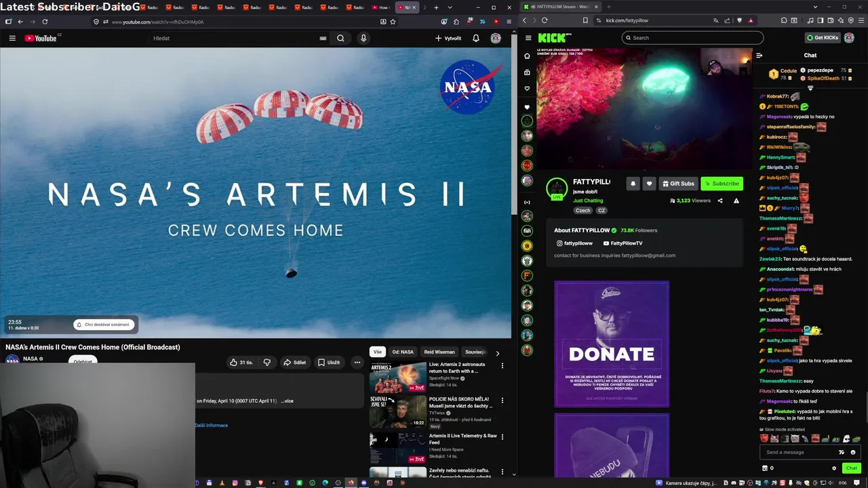
Task: Open the tab list dropdown in Kick browser
Action: (815, 7)
